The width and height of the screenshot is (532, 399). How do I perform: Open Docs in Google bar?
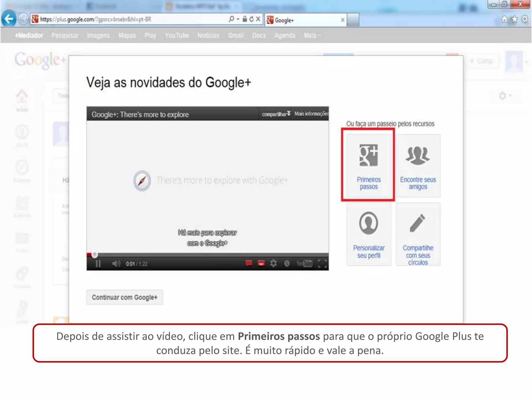pyautogui.click(x=259, y=35)
